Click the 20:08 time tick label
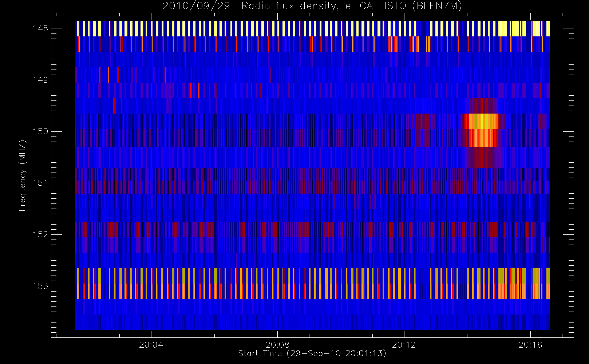This screenshot has width=589, height=364. (x=277, y=345)
